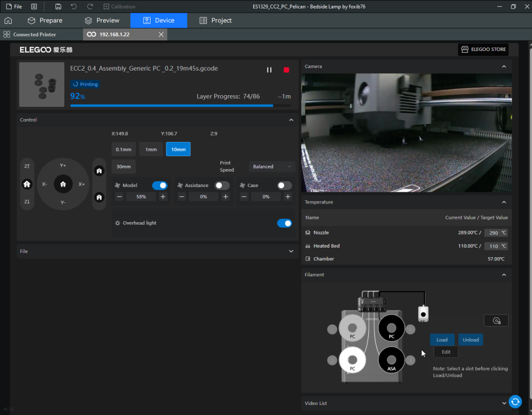
Task: Save project using the toolbar disk icon
Action: point(58,6)
